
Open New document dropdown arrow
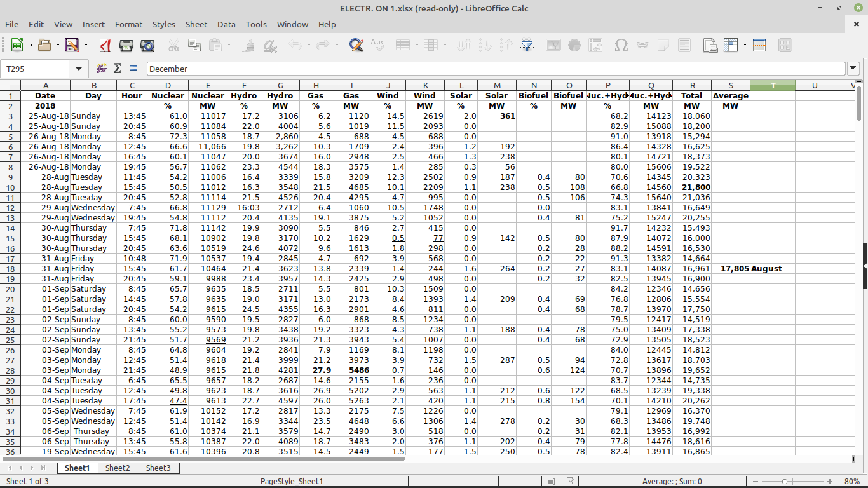click(30, 45)
